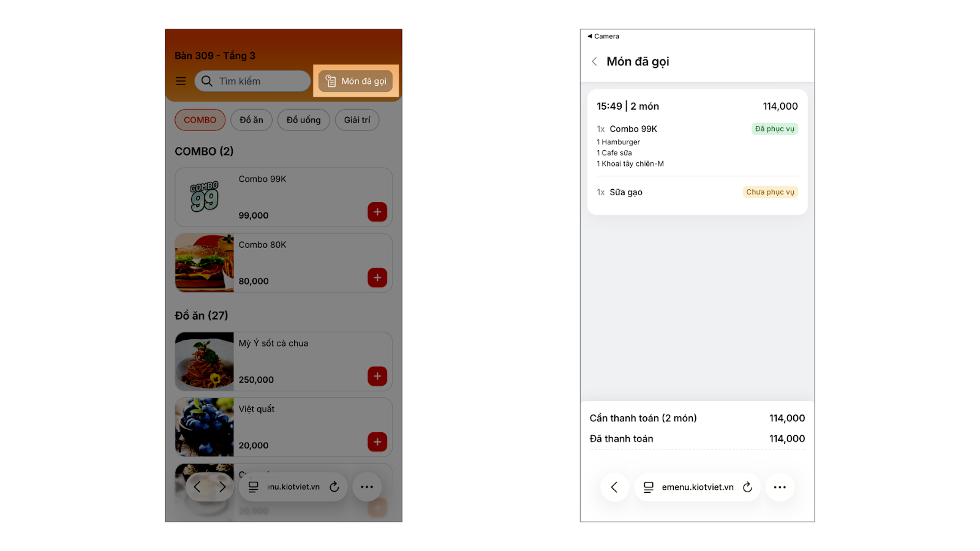Click the 15:49 | 2 món order header
The height and width of the screenshot is (551, 980).
628,106
